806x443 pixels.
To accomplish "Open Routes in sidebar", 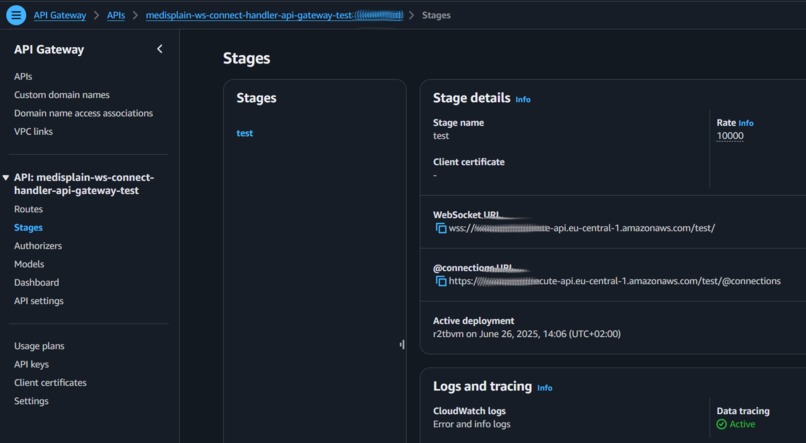I will tap(28, 209).
